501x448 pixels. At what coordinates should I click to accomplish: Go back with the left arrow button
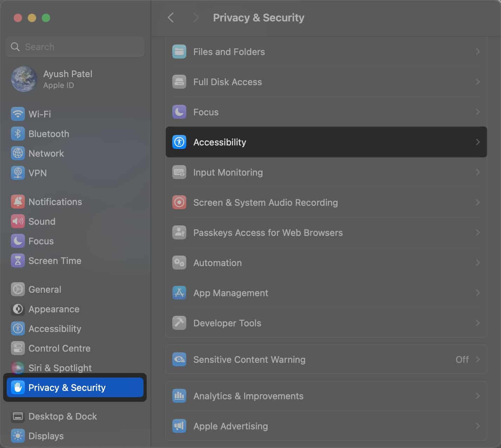click(x=171, y=18)
